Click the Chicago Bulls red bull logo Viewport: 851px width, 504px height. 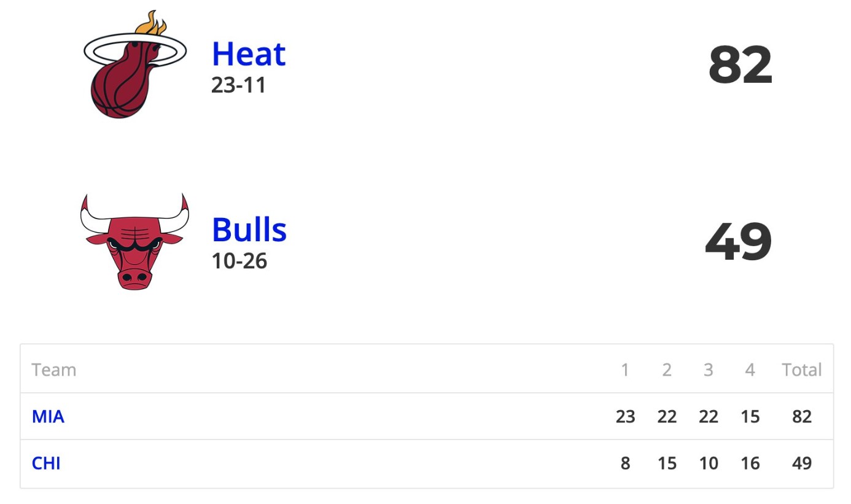134,241
